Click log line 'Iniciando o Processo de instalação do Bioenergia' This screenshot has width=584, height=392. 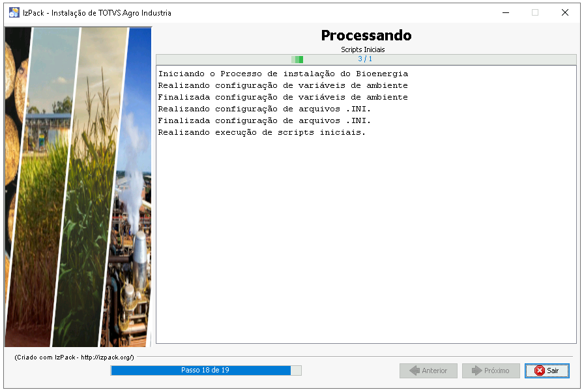[283, 74]
